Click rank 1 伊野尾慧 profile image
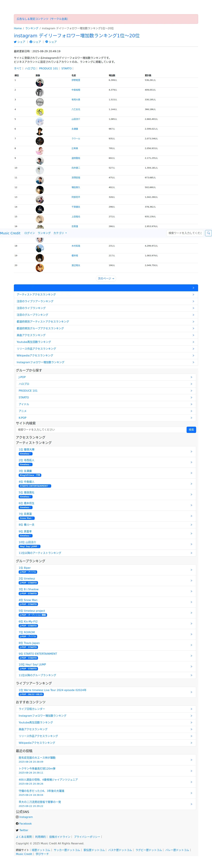 point(40,83)
